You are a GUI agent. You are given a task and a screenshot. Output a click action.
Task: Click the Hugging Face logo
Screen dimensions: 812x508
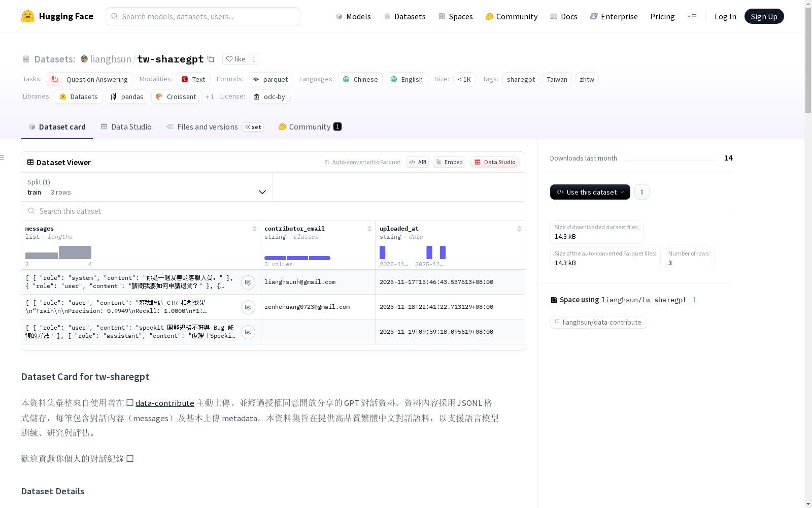[57, 16]
